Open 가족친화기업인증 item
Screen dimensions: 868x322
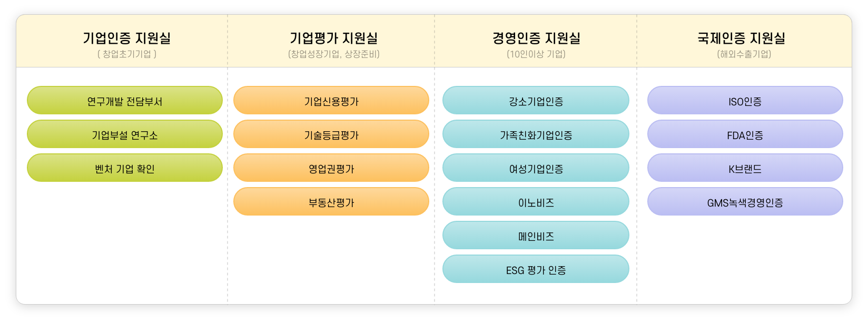536,134
